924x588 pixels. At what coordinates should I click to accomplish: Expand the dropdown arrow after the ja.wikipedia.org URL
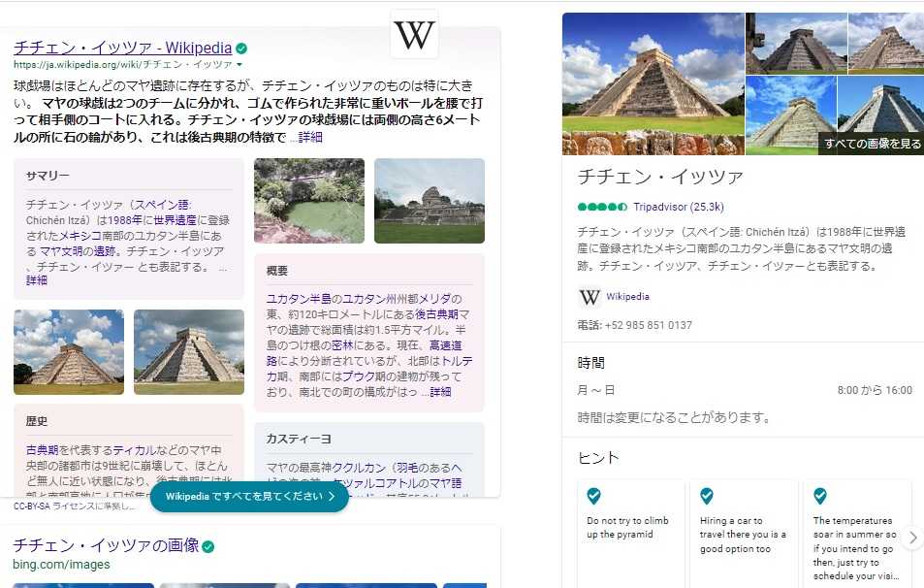(x=239, y=64)
